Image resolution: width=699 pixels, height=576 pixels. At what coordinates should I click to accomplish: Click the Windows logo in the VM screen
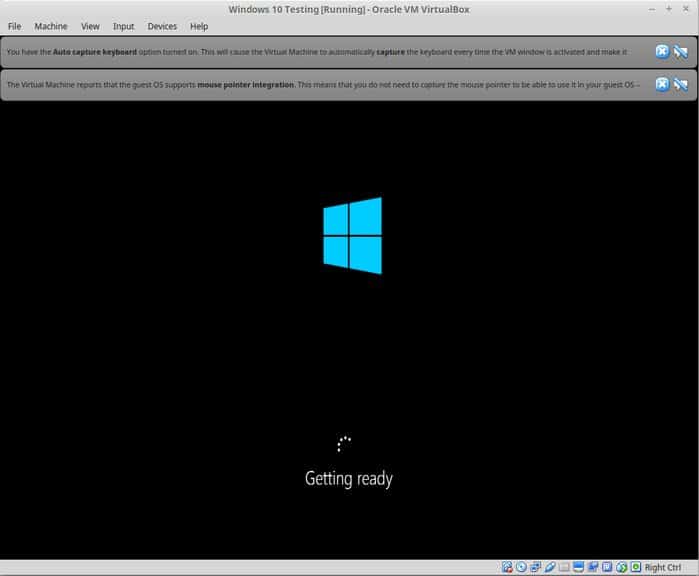pyautogui.click(x=352, y=235)
